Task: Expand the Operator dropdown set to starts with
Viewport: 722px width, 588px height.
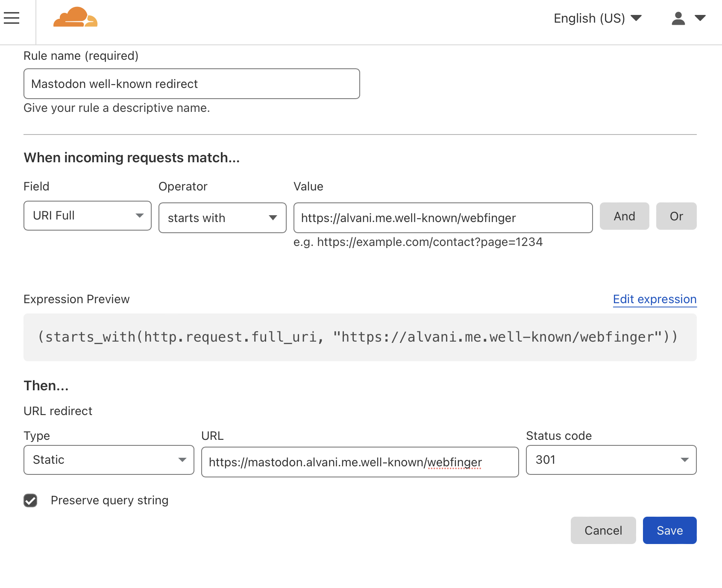Action: tap(222, 218)
